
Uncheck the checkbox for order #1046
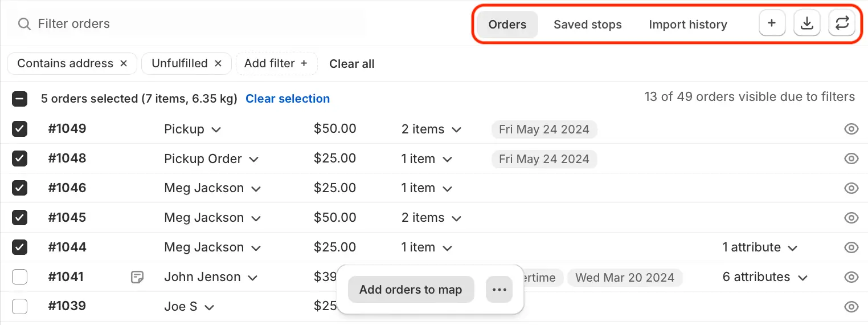[x=19, y=188]
